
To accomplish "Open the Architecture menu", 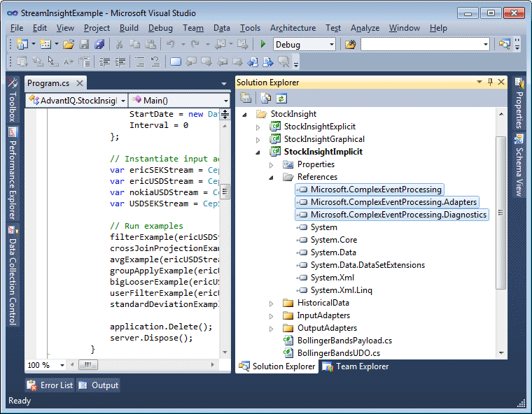I will (x=292, y=28).
